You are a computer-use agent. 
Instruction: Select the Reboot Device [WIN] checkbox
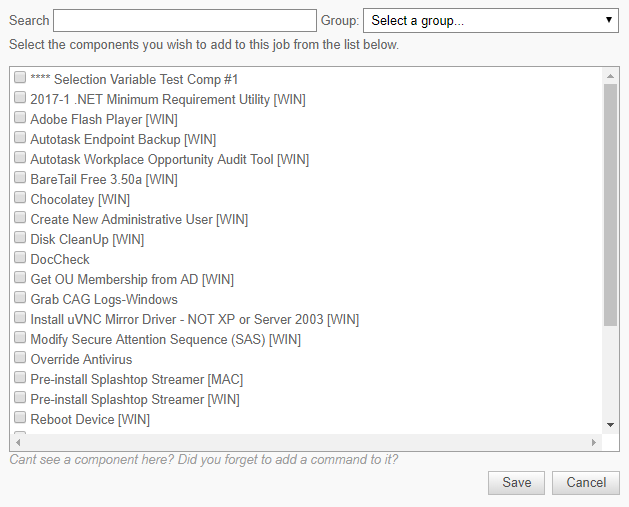pos(20,418)
